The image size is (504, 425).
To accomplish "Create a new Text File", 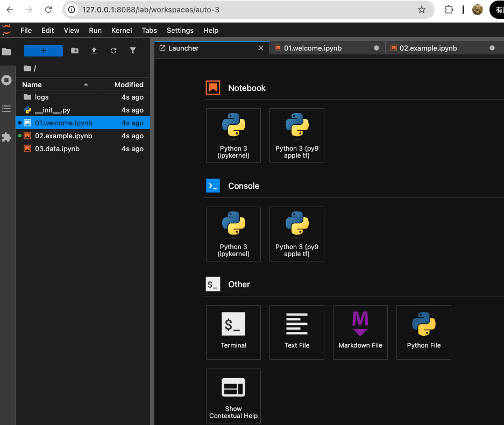I will [297, 332].
